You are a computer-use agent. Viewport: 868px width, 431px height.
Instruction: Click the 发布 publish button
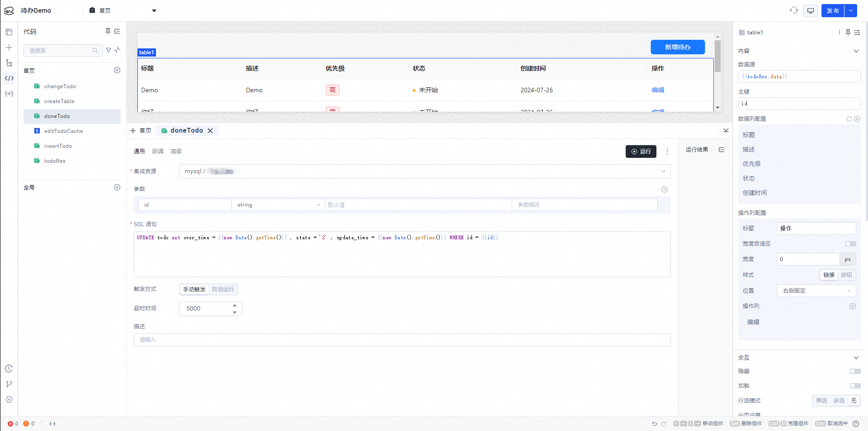click(x=833, y=10)
